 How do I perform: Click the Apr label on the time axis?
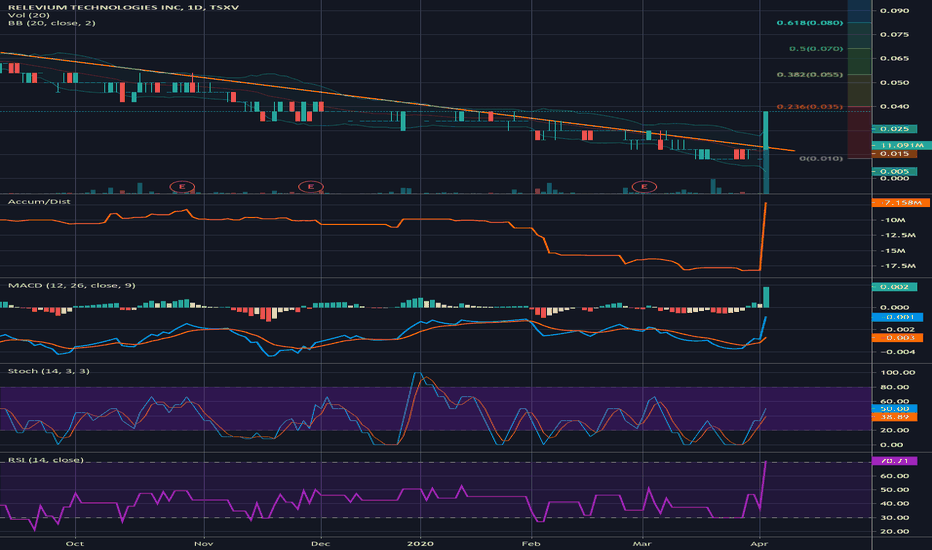pyautogui.click(x=759, y=543)
